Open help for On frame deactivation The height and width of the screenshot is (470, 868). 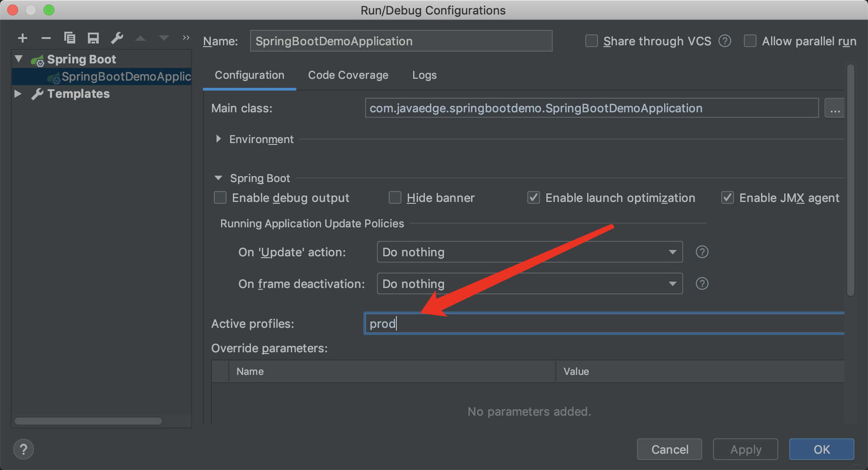click(702, 283)
